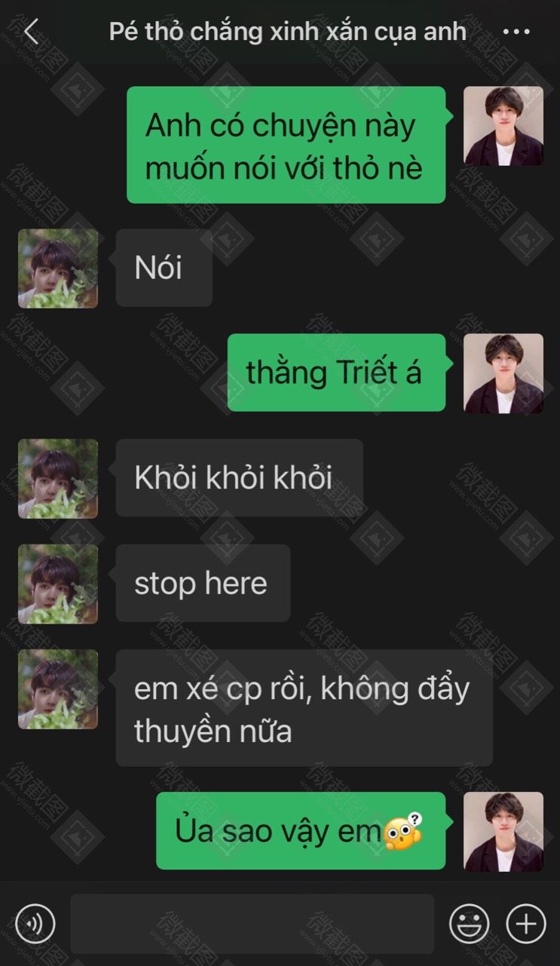
Task: Focus the message text input field
Action: coord(252,924)
